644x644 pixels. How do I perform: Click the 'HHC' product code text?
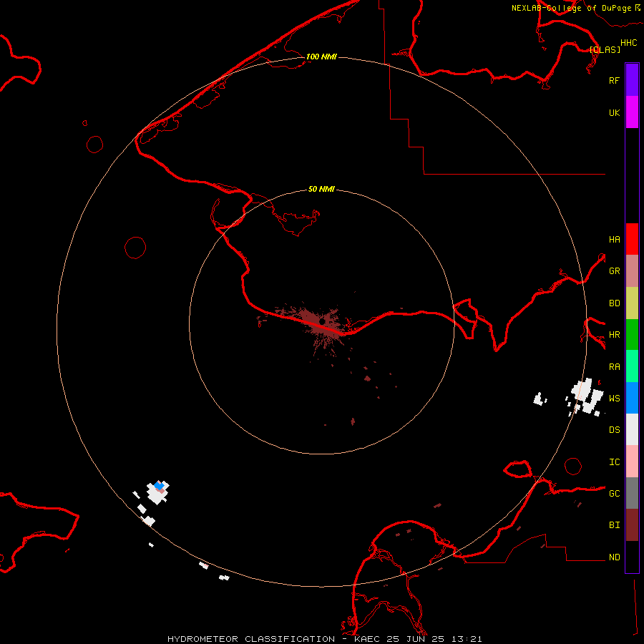628,43
